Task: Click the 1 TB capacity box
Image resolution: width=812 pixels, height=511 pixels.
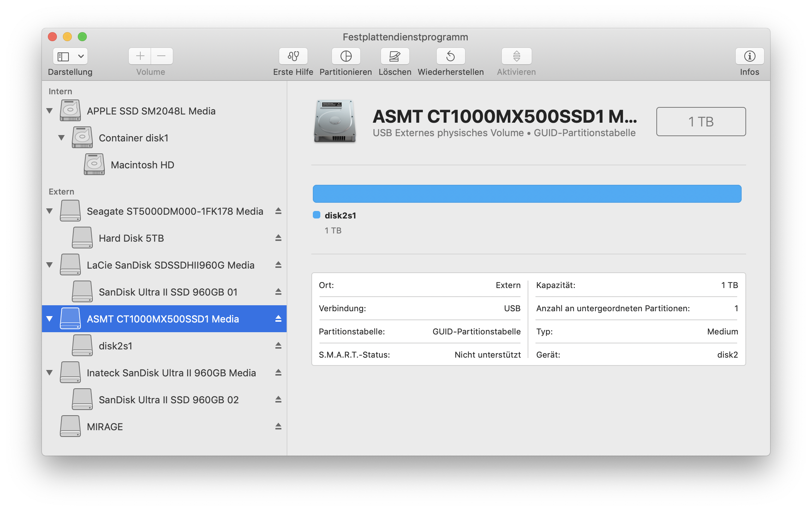Action: (701, 122)
